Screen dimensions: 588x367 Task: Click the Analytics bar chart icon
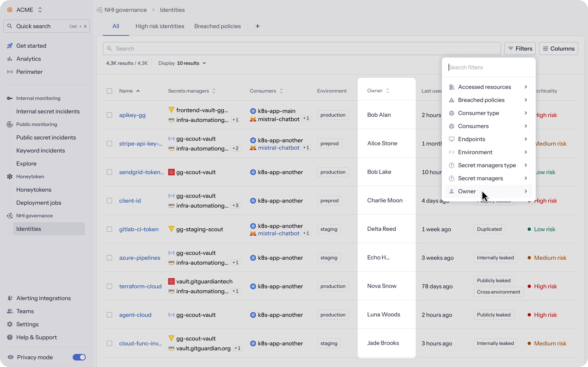pos(10,59)
